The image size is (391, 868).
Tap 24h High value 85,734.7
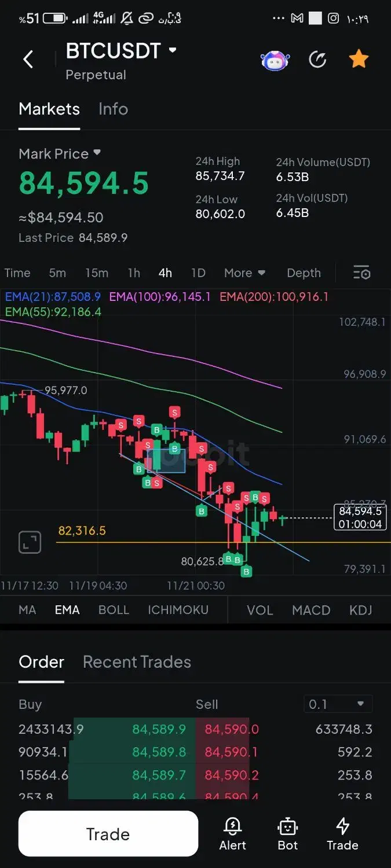click(x=220, y=176)
